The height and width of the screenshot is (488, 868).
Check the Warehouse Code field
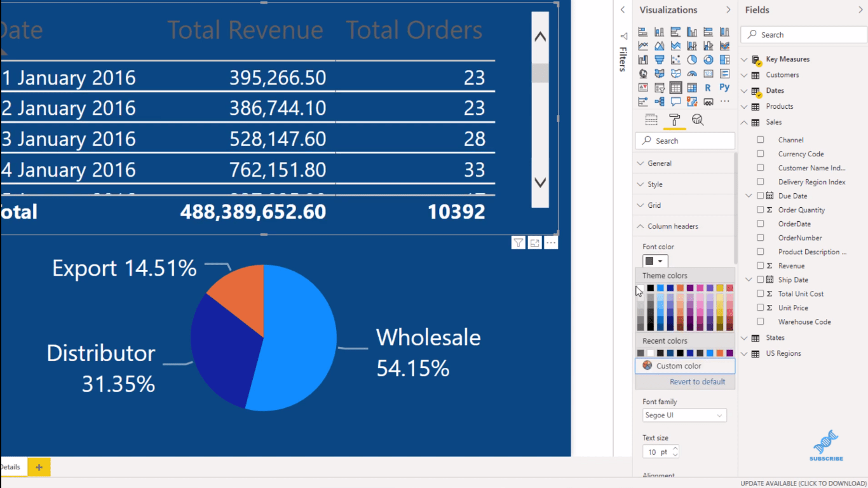point(760,322)
